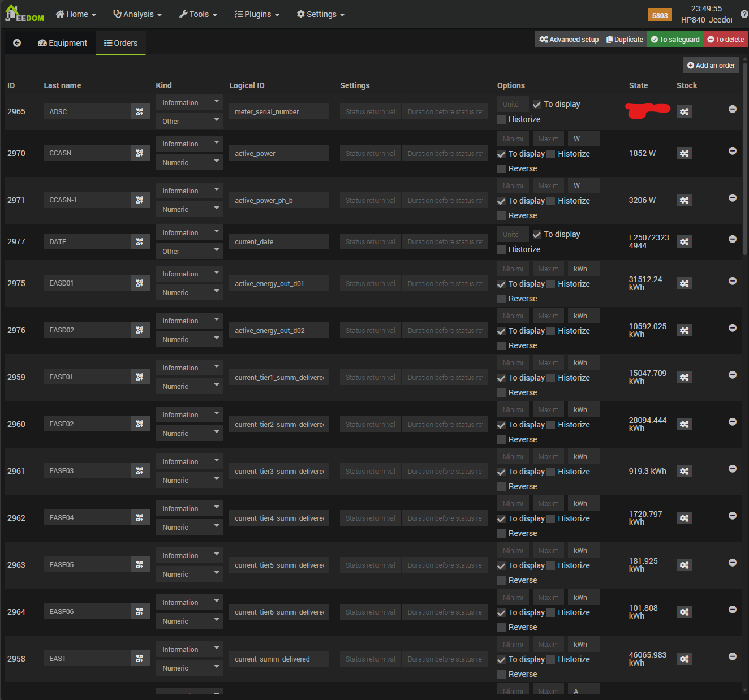Open the help question mark icon

(744, 14)
